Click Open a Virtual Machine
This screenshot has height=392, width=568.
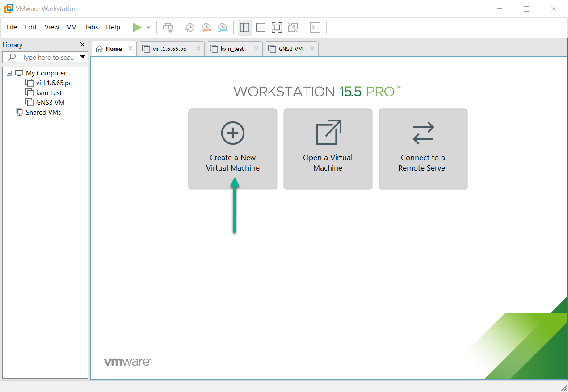[328, 149]
